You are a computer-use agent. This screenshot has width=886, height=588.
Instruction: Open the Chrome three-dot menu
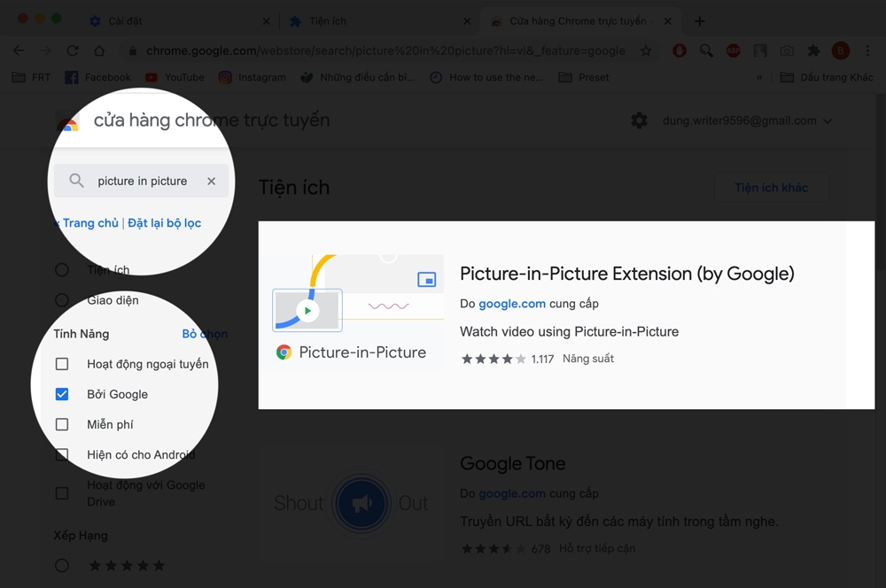[868, 51]
